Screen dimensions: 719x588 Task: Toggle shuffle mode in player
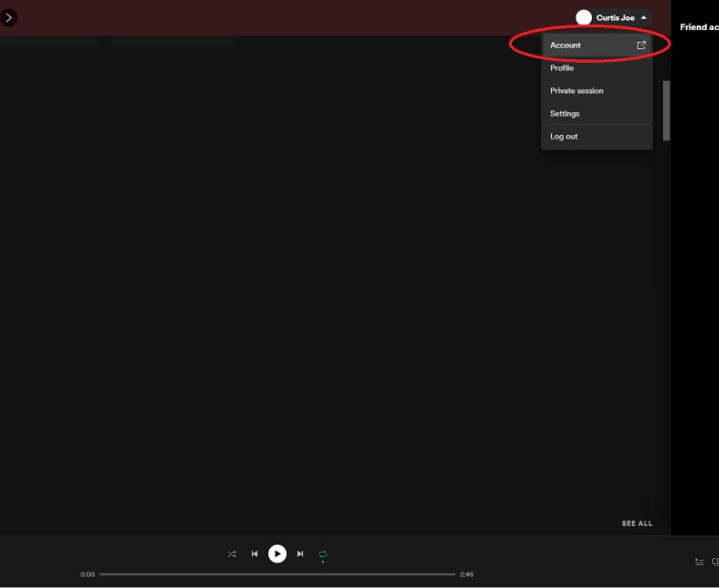pos(231,554)
